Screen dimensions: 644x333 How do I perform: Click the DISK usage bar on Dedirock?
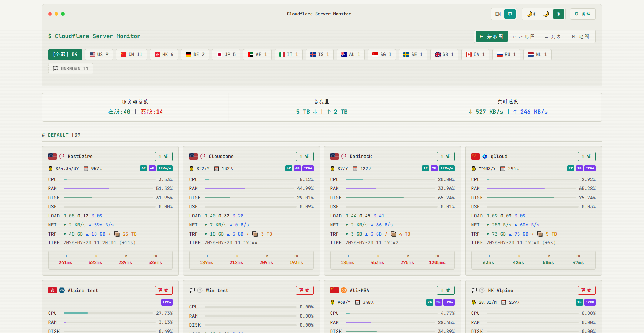391,198
